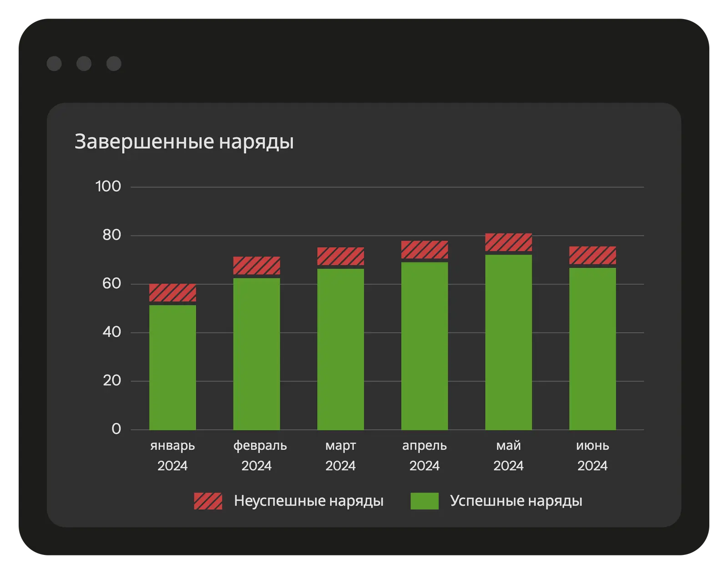Toggle the Успешные наряды legend label

[x=516, y=501]
